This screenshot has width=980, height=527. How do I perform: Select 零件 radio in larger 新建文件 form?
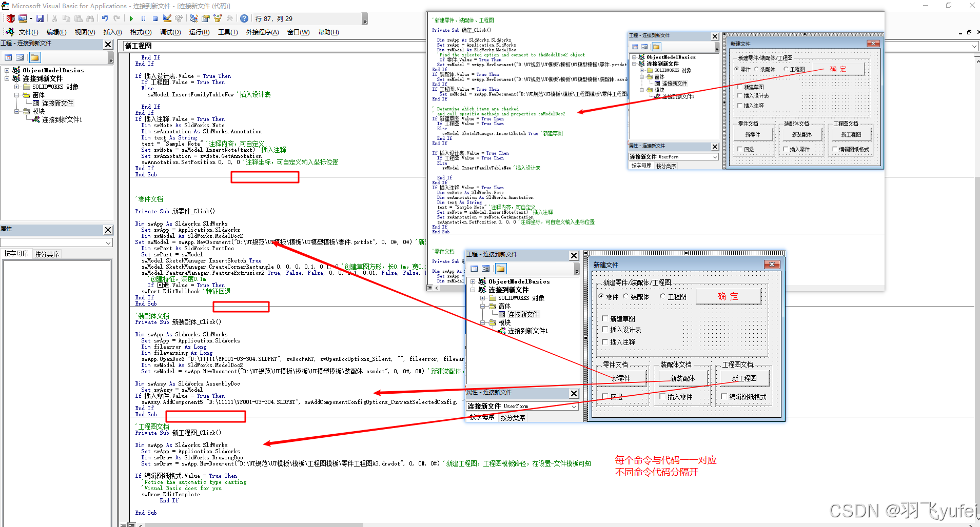click(609, 296)
